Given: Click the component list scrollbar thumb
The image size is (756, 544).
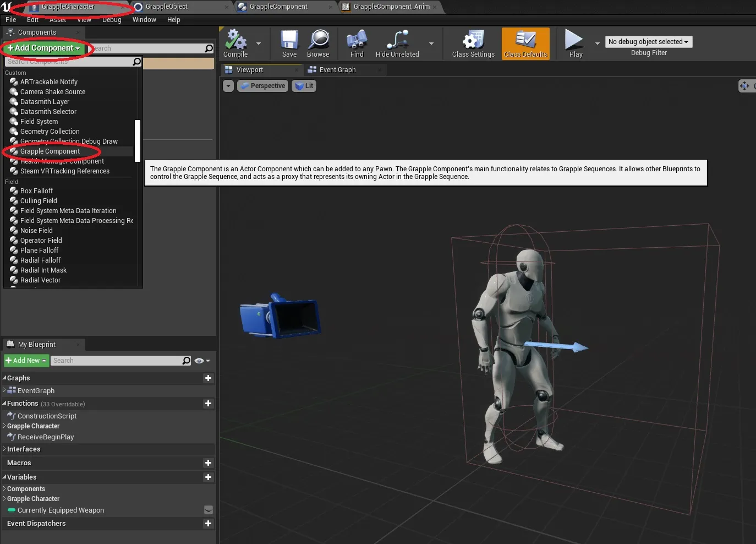Looking at the screenshot, I should (x=138, y=140).
